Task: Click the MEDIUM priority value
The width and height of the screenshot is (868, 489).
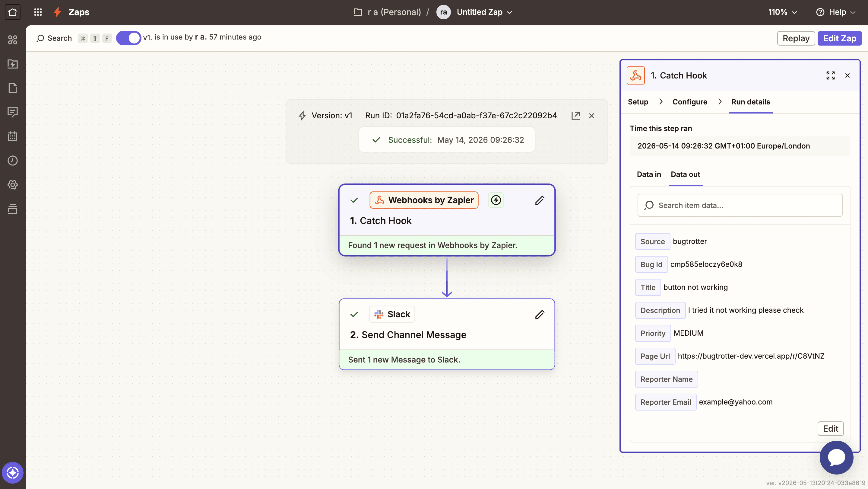Action: click(x=689, y=333)
